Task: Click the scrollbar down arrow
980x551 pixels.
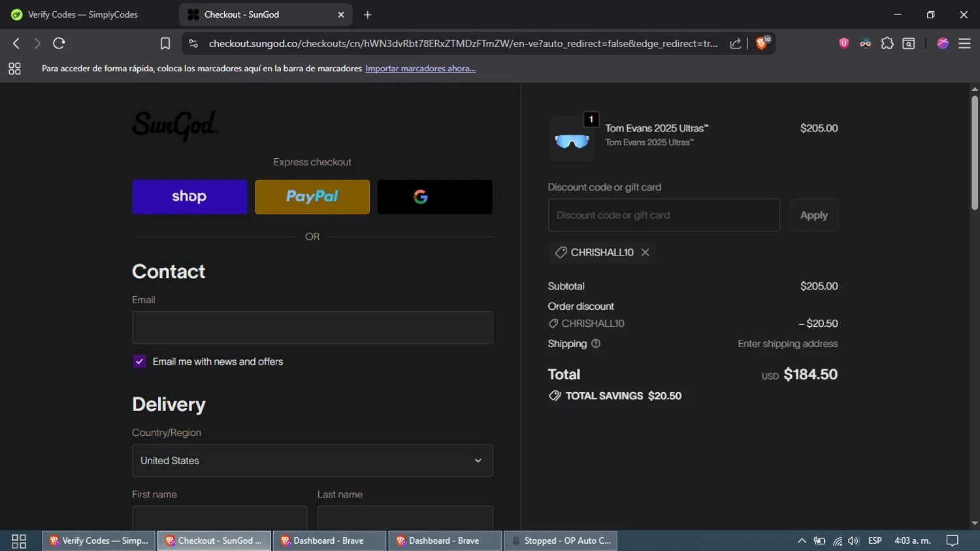Action: pyautogui.click(x=975, y=524)
